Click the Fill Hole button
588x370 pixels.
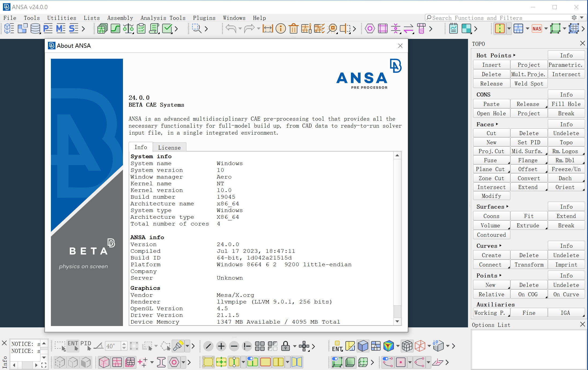tap(566, 104)
